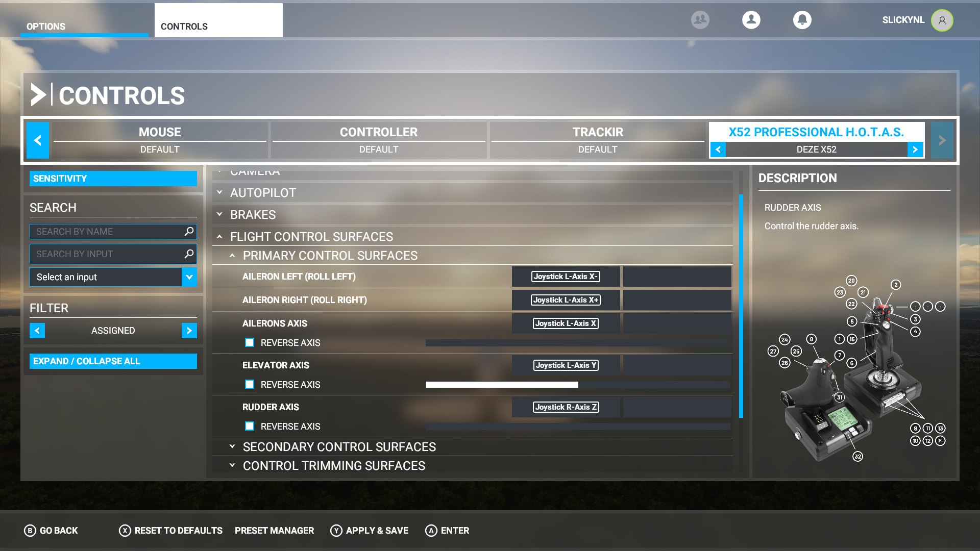
Task: Enable Reverse Axis for Rudder Axis
Action: [250, 427]
